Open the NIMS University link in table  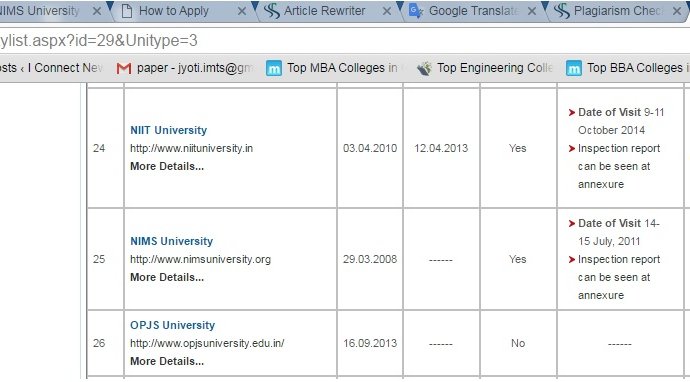coord(172,241)
